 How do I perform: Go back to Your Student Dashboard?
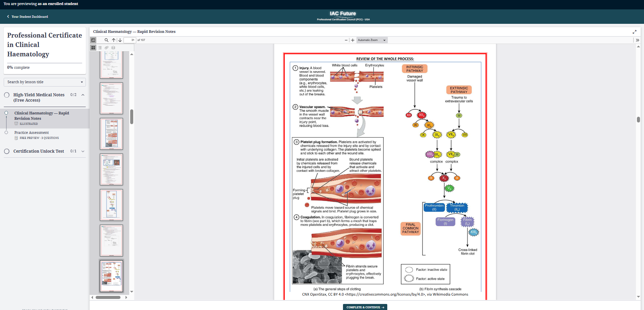28,17
